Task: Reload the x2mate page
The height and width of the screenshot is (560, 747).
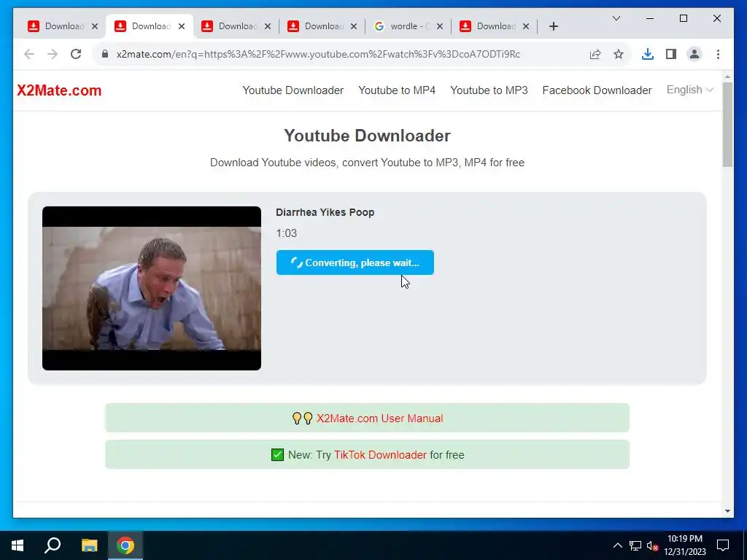Action: coord(76,54)
